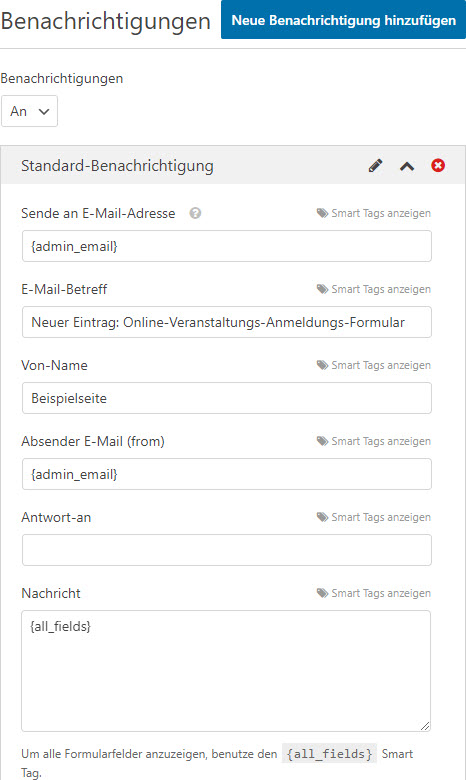
Task: Click the Absender E-Mail (from) input
Action: [x=227, y=475]
